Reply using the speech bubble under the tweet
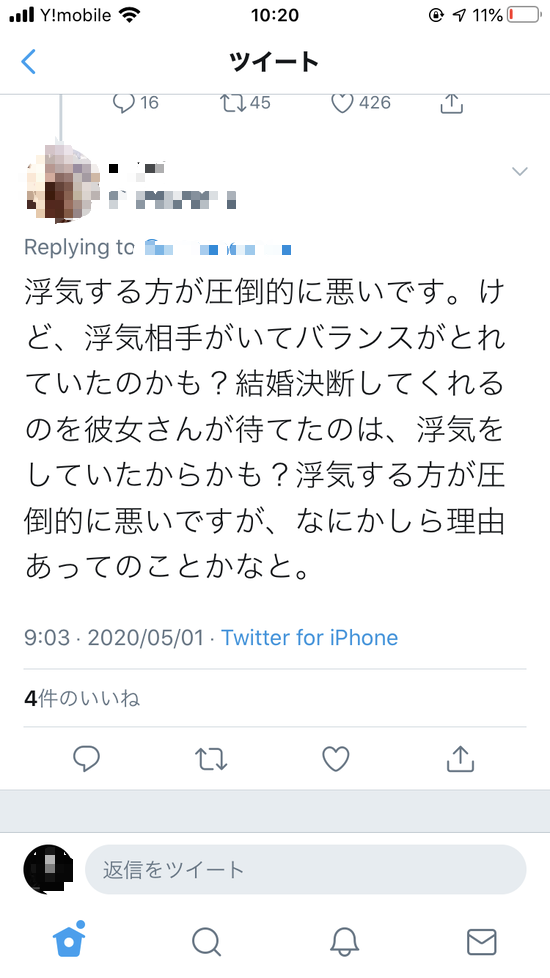This screenshot has height=978, width=550. point(87,758)
